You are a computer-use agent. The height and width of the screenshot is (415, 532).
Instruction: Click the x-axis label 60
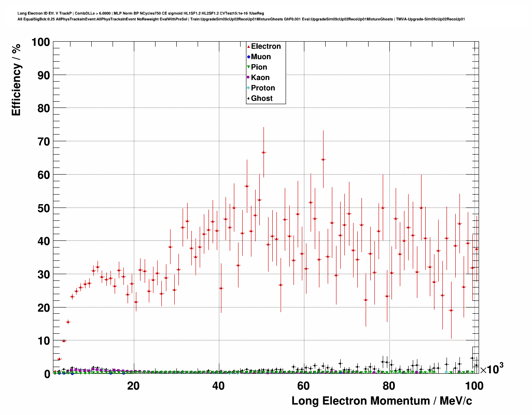point(304,386)
